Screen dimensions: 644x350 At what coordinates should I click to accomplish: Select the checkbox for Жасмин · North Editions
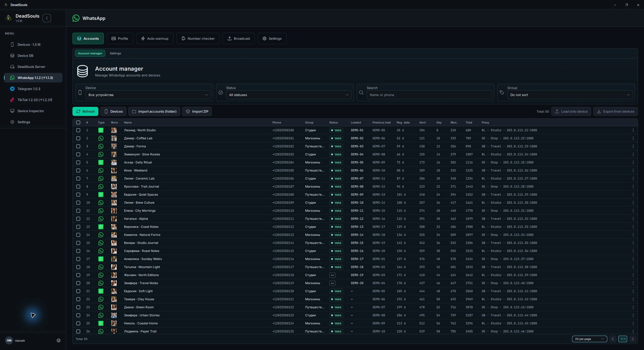pos(78,275)
